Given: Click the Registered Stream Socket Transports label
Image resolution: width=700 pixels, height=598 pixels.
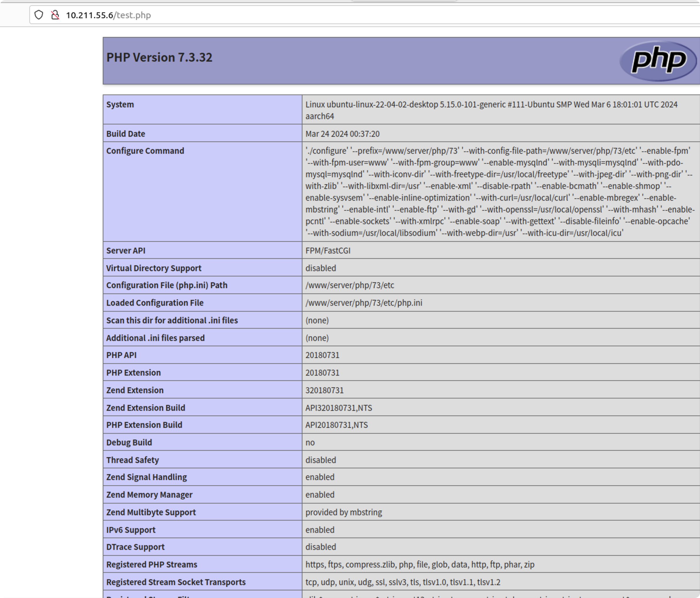Looking at the screenshot, I should click(x=176, y=582).
